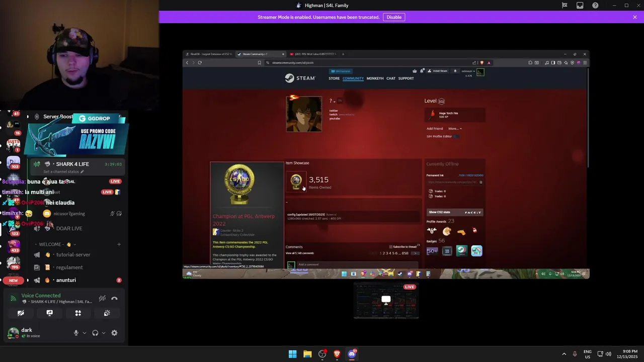This screenshot has width=644, height=362.
Task: Open Badges 56 link
Action: tap(435, 241)
